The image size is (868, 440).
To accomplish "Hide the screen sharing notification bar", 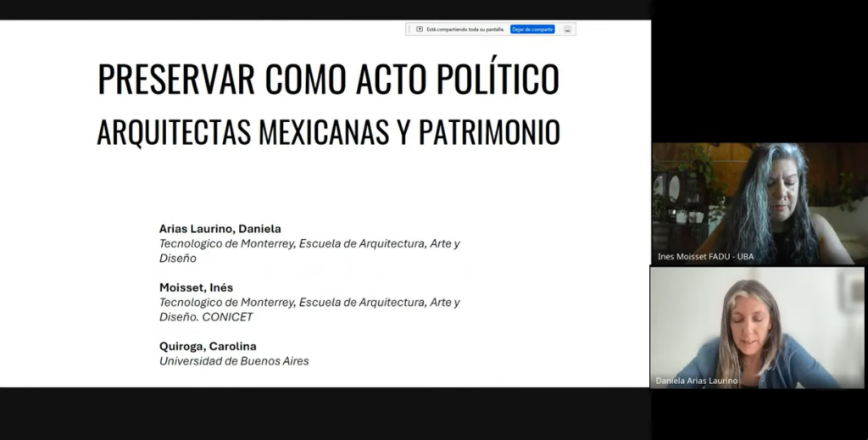I will click(x=568, y=29).
